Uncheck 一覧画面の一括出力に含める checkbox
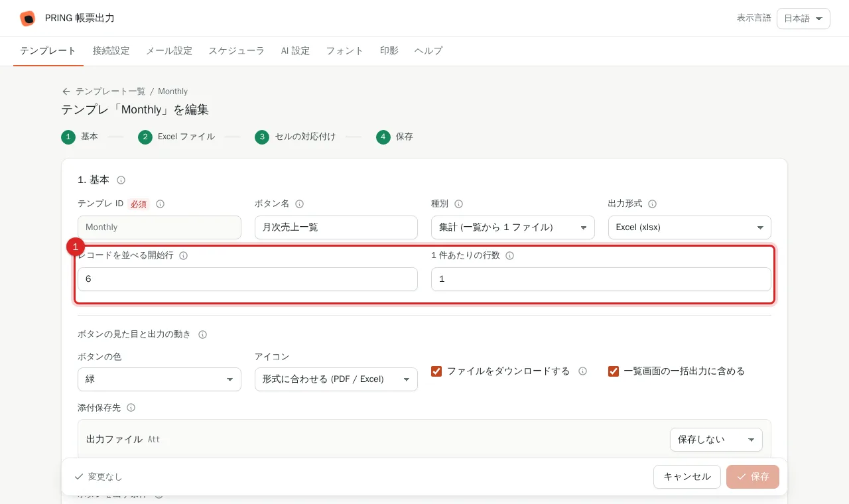This screenshot has width=849, height=504. coord(614,371)
